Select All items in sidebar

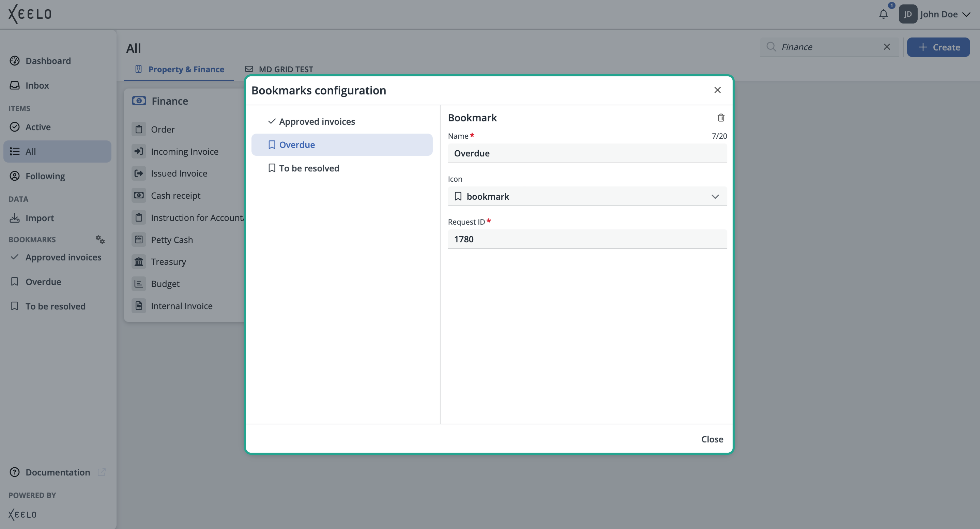pyautogui.click(x=57, y=151)
